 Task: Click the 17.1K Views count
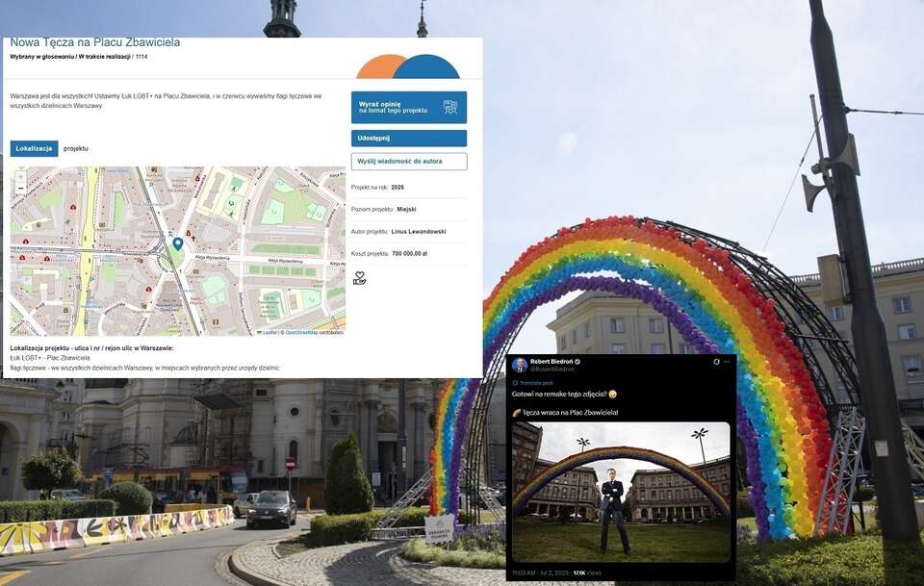tap(587, 573)
